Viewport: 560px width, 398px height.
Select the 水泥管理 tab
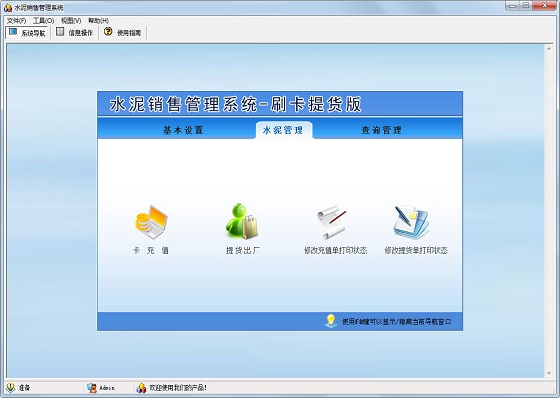tap(283, 130)
